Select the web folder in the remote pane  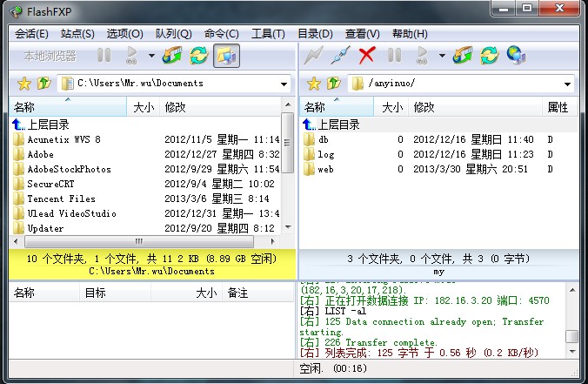[325, 169]
